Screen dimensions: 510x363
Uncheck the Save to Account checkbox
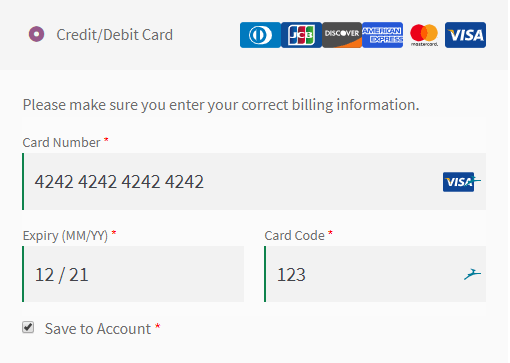click(x=28, y=327)
